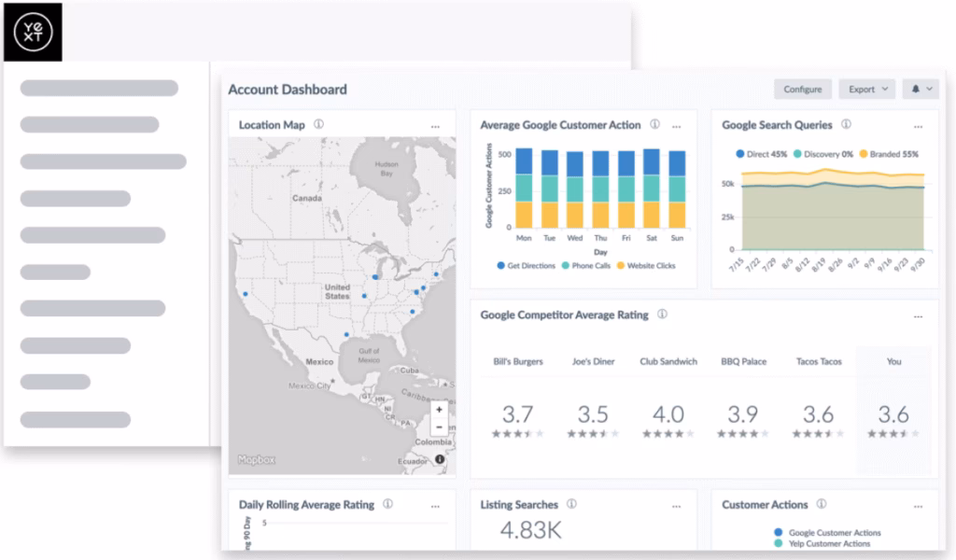956x560 pixels.
Task: Open the Google Search Queries info tooltip
Action: [x=847, y=125]
